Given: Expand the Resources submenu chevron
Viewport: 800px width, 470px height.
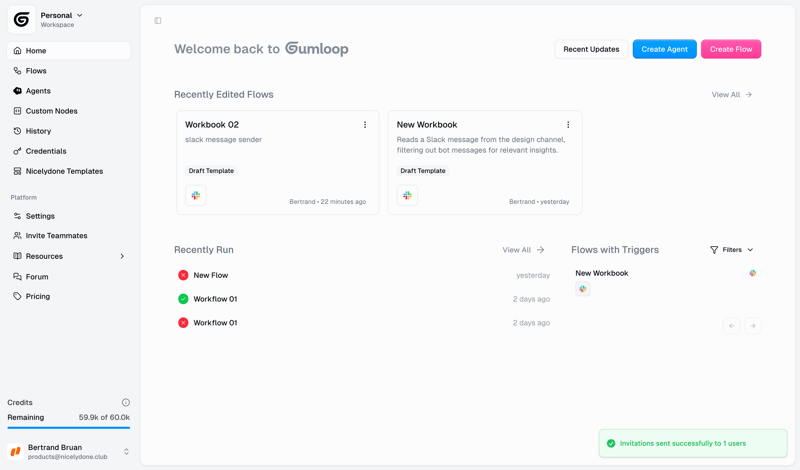Looking at the screenshot, I should pyautogui.click(x=122, y=256).
